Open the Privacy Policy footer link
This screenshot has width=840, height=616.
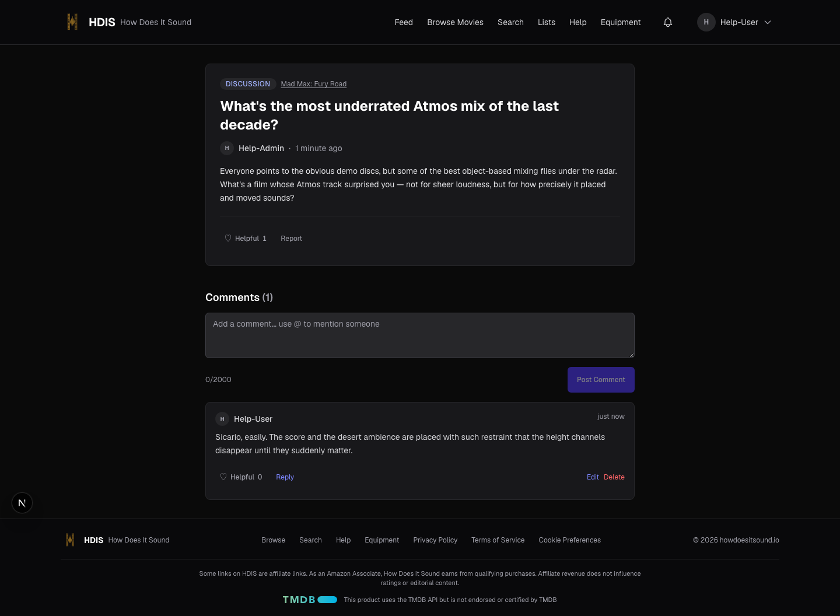[435, 540]
